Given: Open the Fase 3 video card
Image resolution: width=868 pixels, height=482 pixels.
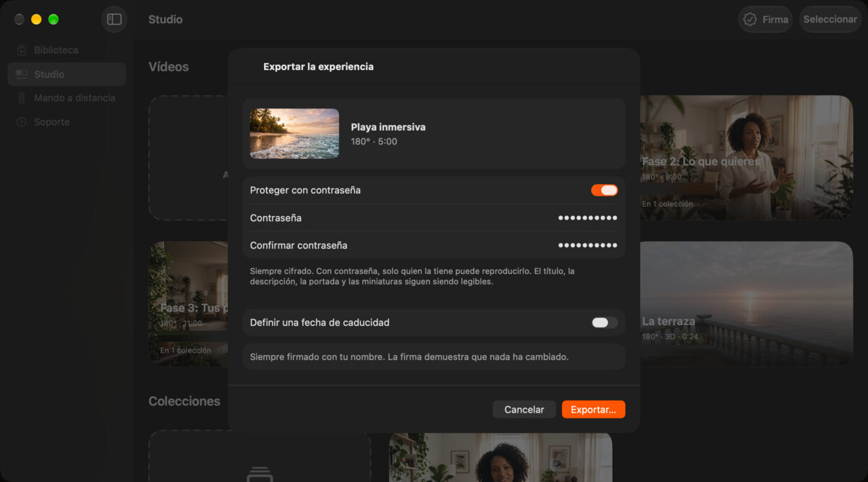Looking at the screenshot, I should click(x=189, y=304).
